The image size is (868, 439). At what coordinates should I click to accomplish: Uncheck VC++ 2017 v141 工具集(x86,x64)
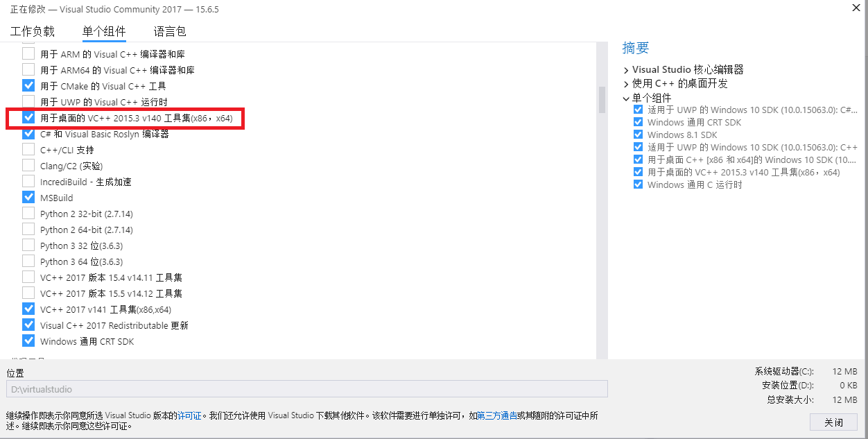(x=28, y=309)
